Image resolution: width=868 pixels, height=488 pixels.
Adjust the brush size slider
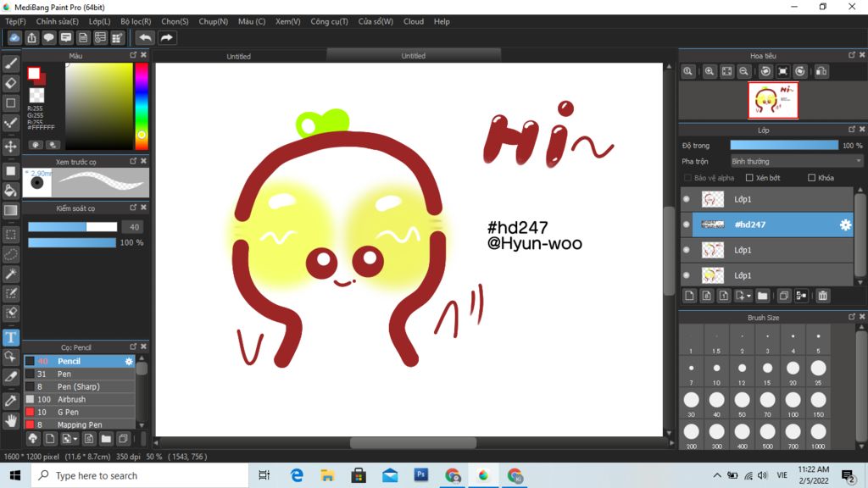73,227
